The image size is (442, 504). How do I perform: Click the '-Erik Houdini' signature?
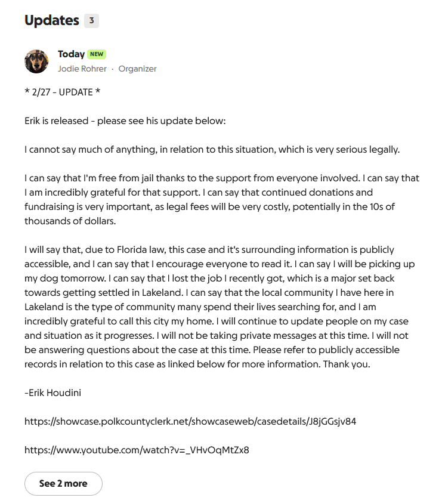pyautogui.click(x=54, y=392)
